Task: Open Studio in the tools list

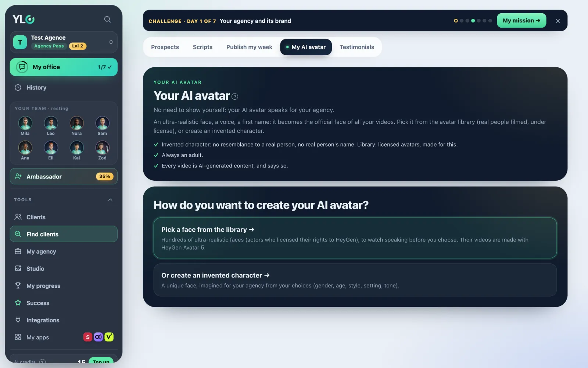Action: click(x=64, y=269)
